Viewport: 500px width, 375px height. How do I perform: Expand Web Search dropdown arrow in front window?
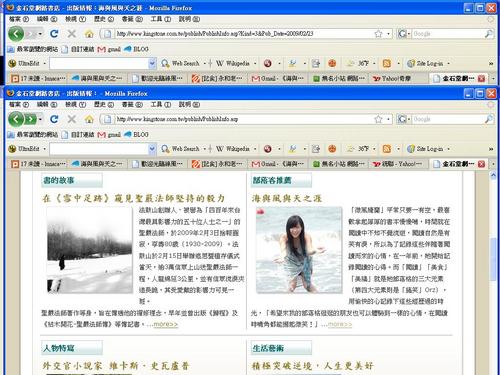(204, 149)
